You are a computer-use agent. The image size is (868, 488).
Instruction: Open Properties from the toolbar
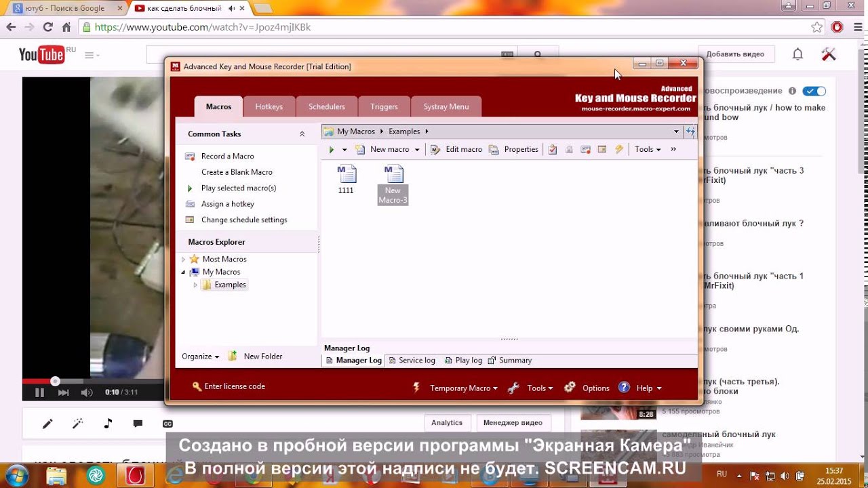coord(513,150)
